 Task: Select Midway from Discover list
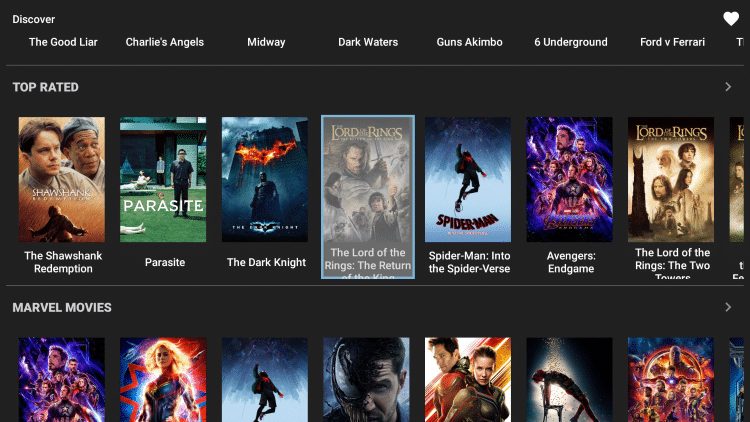click(266, 42)
